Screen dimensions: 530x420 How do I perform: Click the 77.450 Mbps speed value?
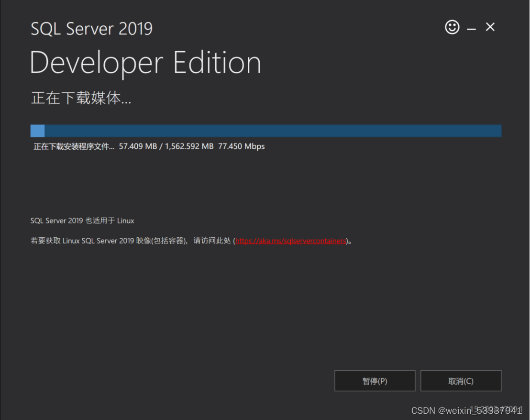(242, 146)
